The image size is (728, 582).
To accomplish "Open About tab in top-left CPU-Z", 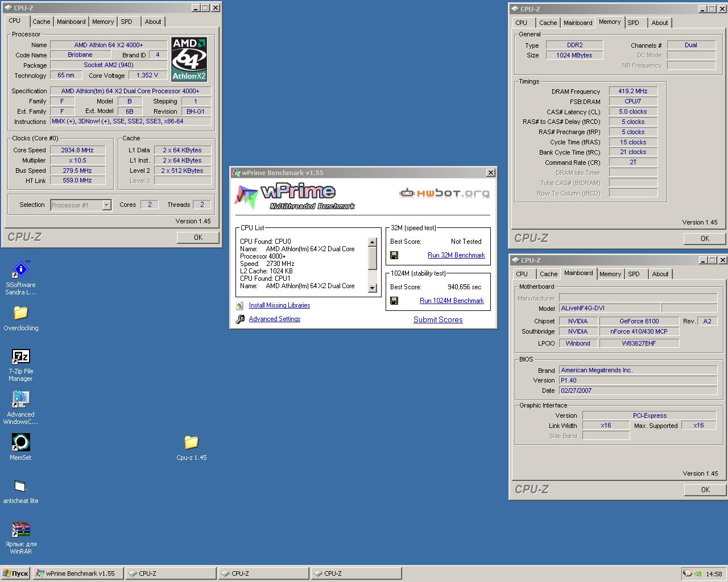I will [152, 22].
